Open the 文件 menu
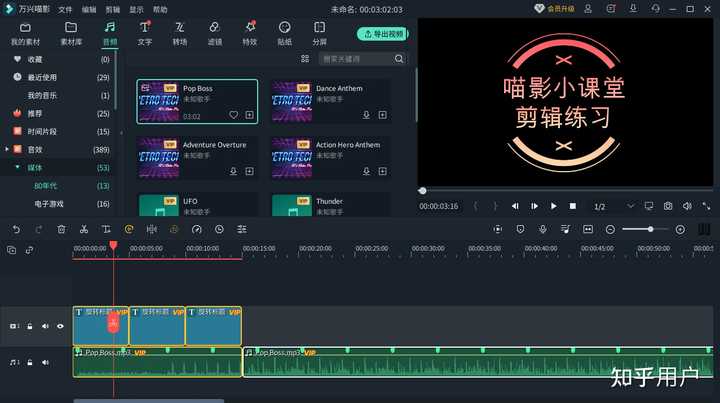Image resolution: width=720 pixels, height=403 pixels. click(x=65, y=9)
